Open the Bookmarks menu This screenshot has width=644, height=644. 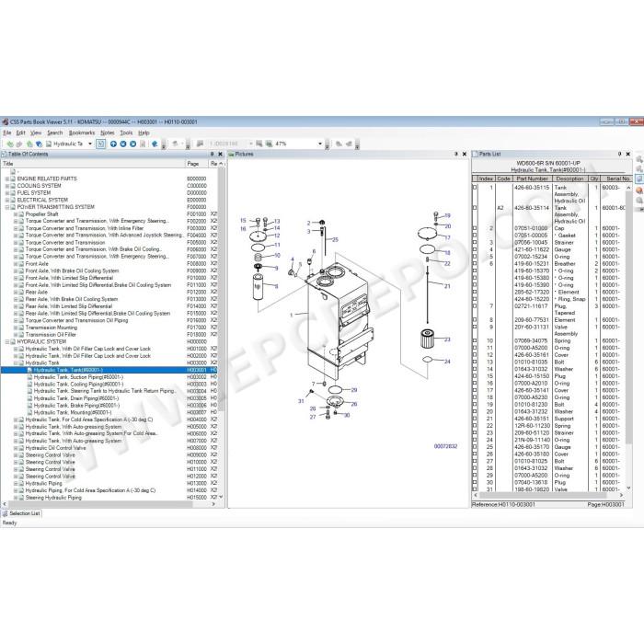click(x=82, y=132)
